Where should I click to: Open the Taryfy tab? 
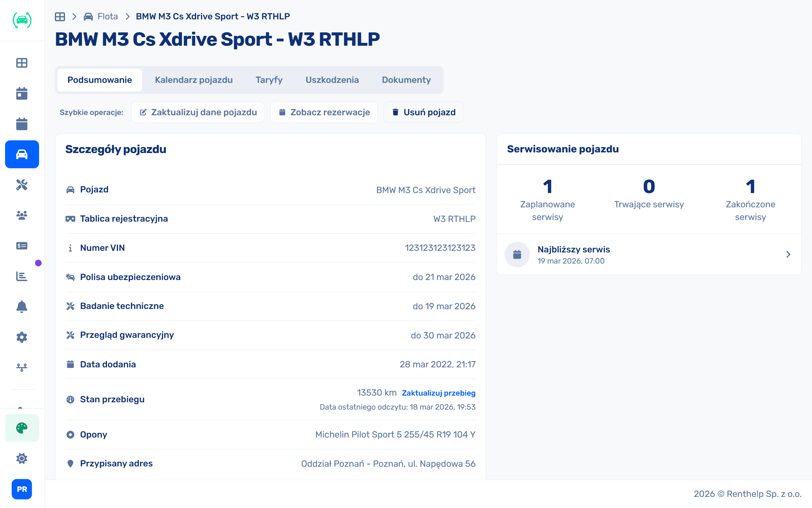pos(269,80)
